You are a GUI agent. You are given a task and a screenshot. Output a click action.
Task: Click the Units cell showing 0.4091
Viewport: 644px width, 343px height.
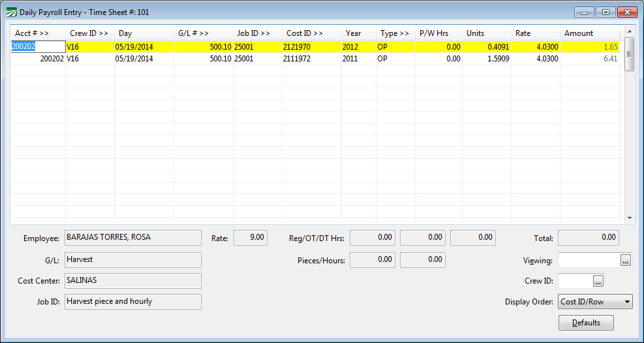tap(486, 47)
